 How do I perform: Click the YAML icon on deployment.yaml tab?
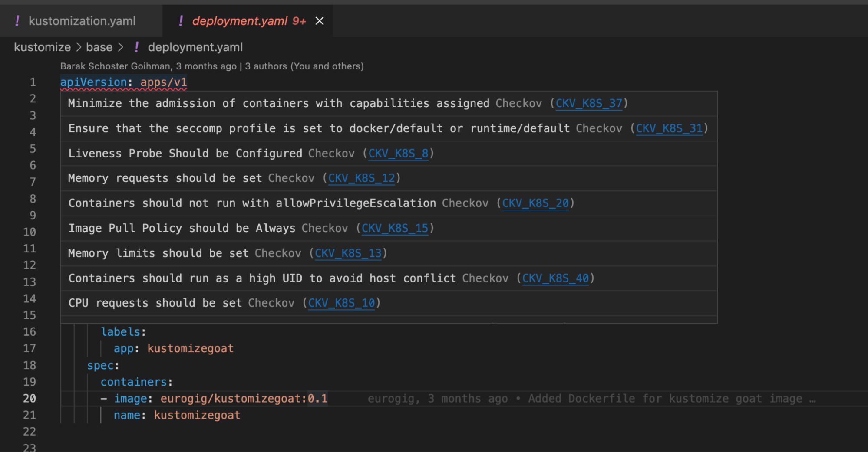click(181, 21)
